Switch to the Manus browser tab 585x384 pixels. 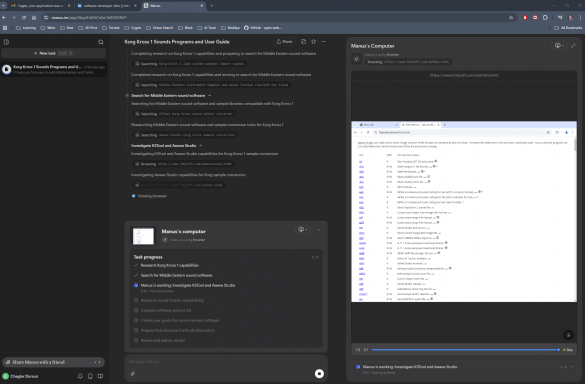pyautogui.click(x=173, y=6)
